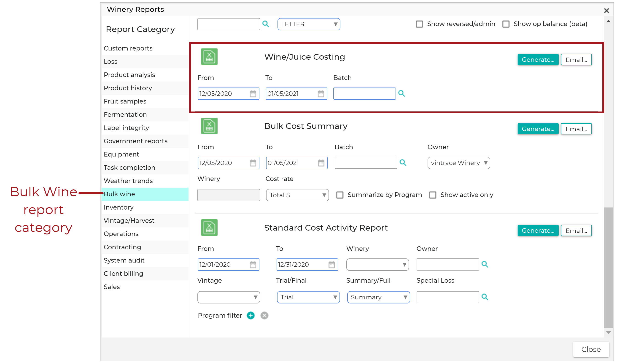Open the calendar for Standard Cost Activity From date
The width and height of the screenshot is (617, 364).
pyautogui.click(x=253, y=264)
